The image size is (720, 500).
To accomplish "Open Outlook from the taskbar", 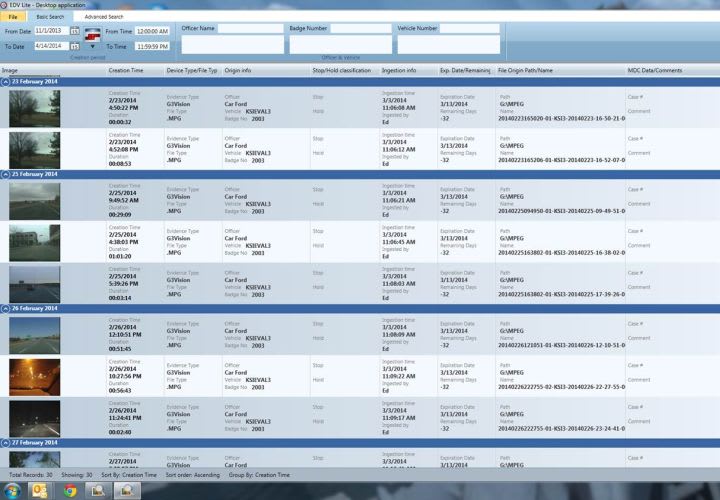I will tap(41, 490).
